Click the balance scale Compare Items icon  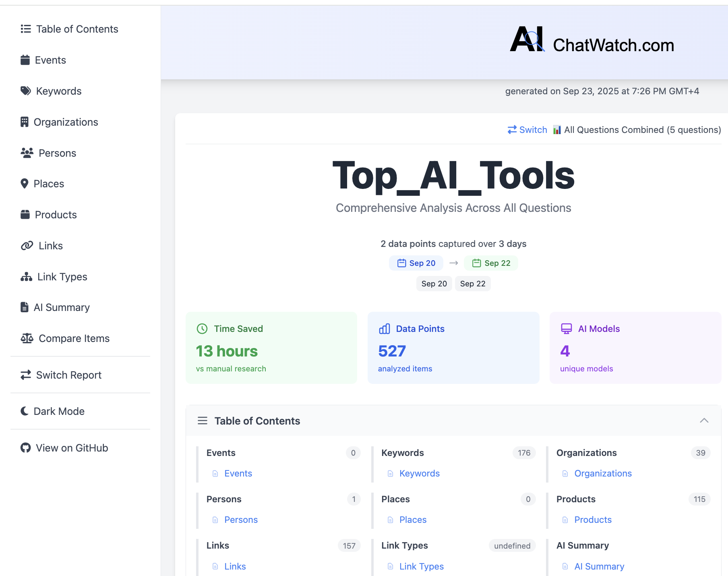pyautogui.click(x=27, y=338)
